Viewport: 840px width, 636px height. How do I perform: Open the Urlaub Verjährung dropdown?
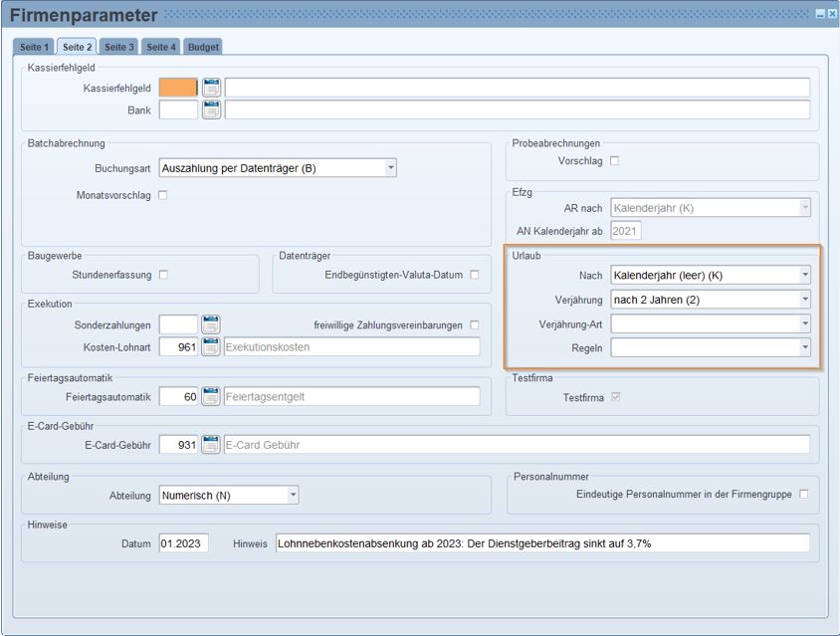[804, 299]
